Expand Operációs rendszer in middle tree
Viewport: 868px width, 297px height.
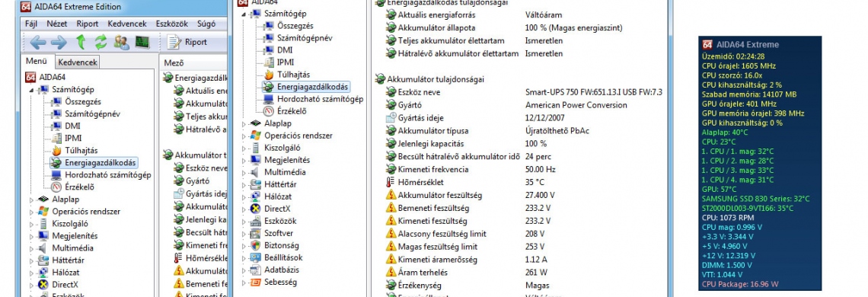(244, 136)
